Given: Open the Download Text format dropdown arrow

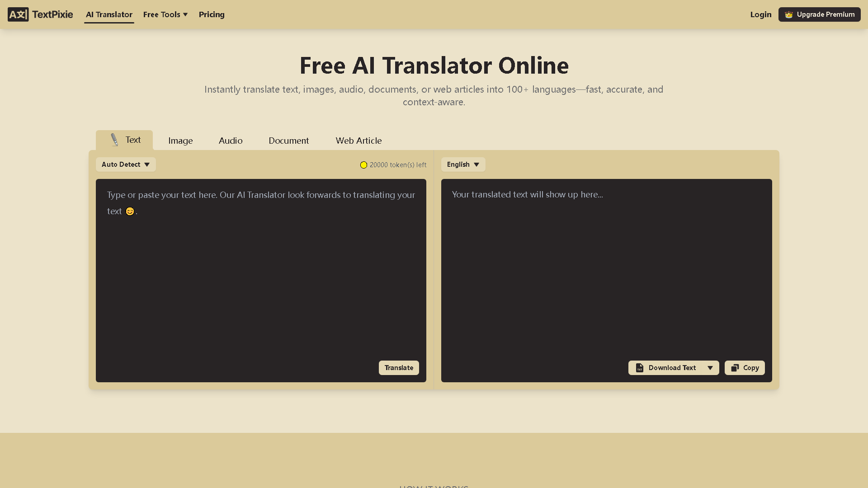Looking at the screenshot, I should pos(710,368).
